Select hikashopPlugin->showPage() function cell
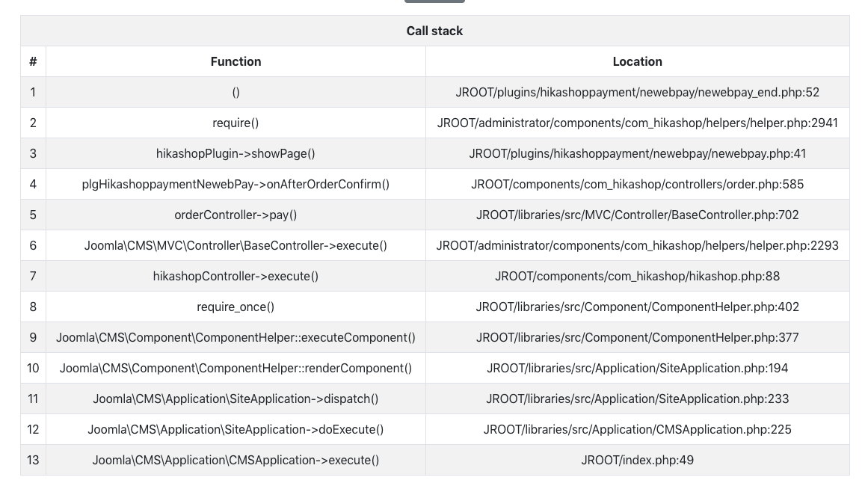The image size is (868, 483). click(236, 154)
